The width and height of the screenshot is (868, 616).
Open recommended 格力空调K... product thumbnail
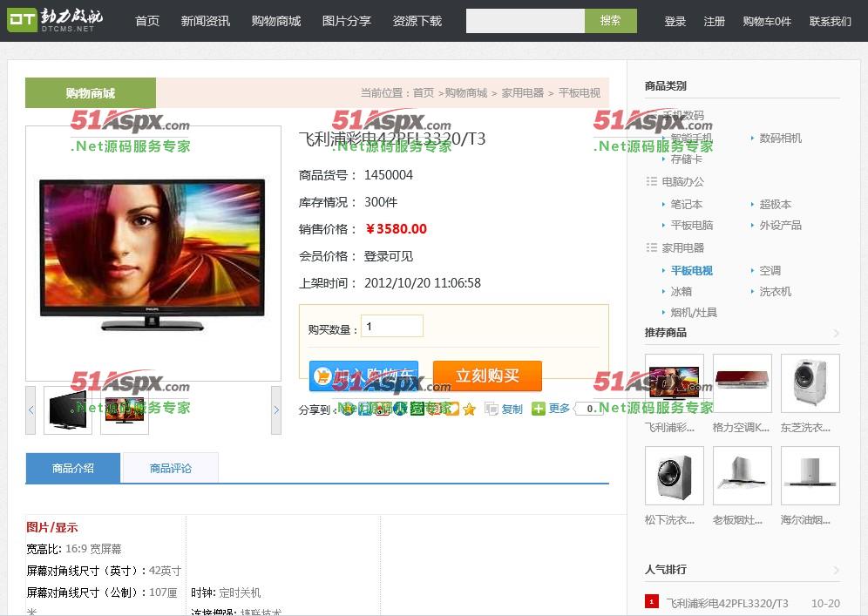coord(743,383)
